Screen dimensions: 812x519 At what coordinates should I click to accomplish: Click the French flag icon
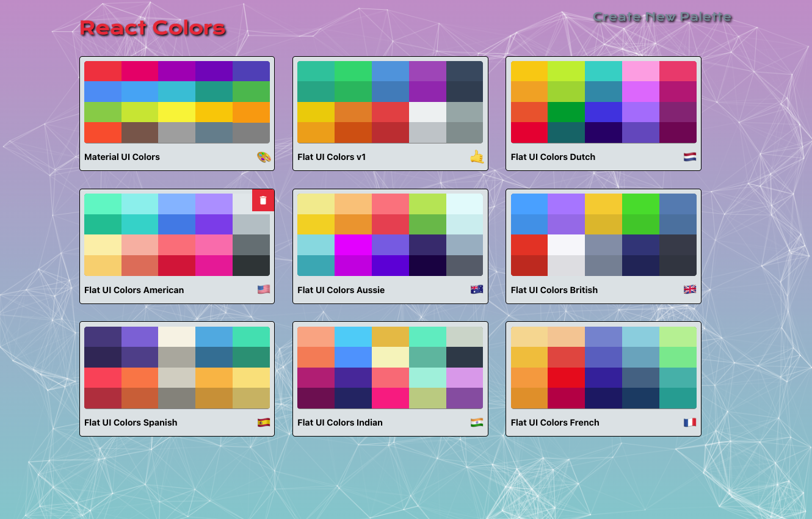pos(690,422)
